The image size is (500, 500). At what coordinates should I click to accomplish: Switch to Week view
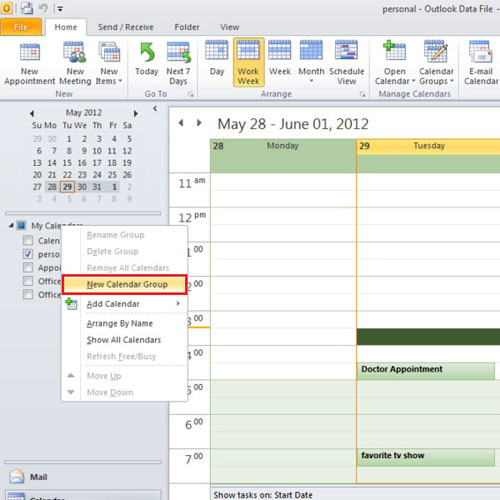coord(280,58)
